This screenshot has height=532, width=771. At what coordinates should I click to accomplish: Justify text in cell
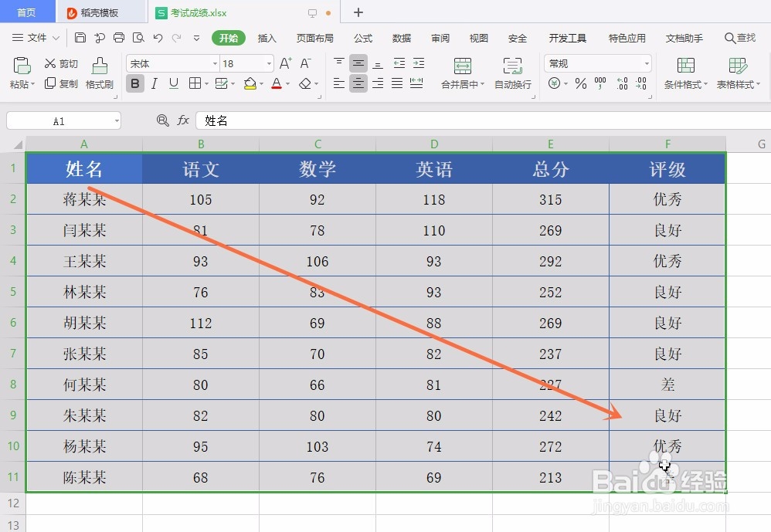[397, 83]
